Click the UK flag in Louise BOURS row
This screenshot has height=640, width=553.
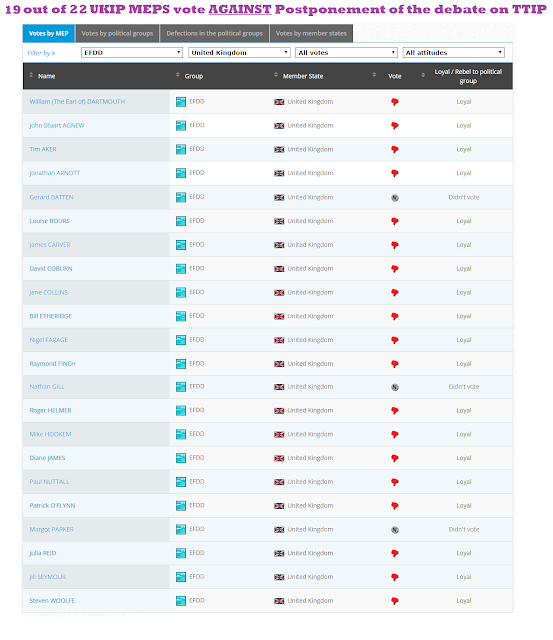click(279, 221)
